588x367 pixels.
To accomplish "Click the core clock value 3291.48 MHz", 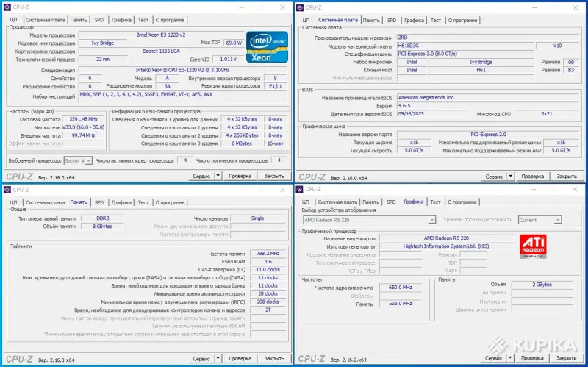I will pos(83,119).
